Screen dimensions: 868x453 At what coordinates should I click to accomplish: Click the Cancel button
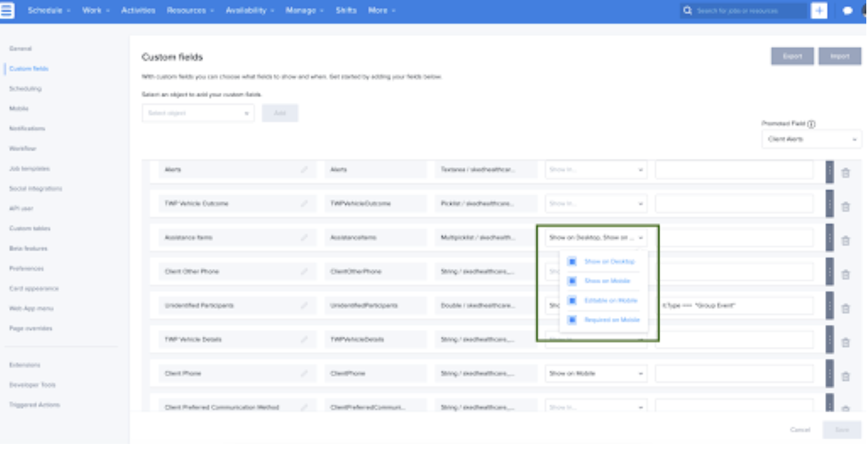(x=800, y=430)
